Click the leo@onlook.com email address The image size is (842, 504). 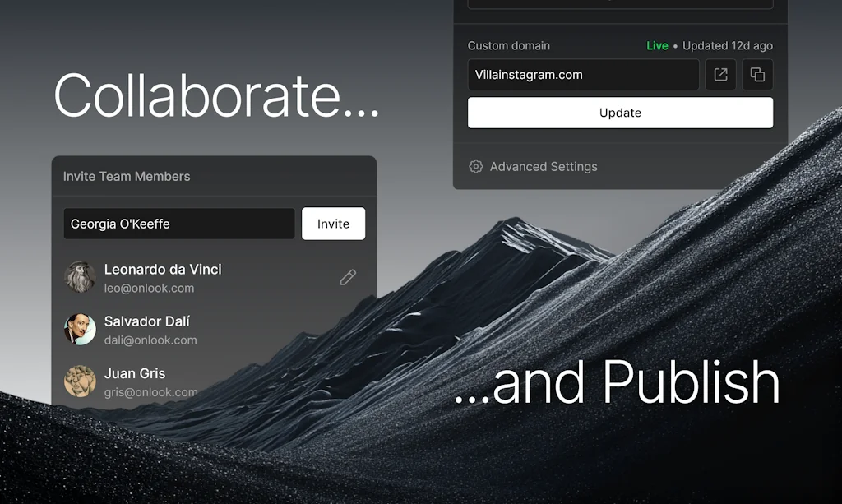(149, 289)
